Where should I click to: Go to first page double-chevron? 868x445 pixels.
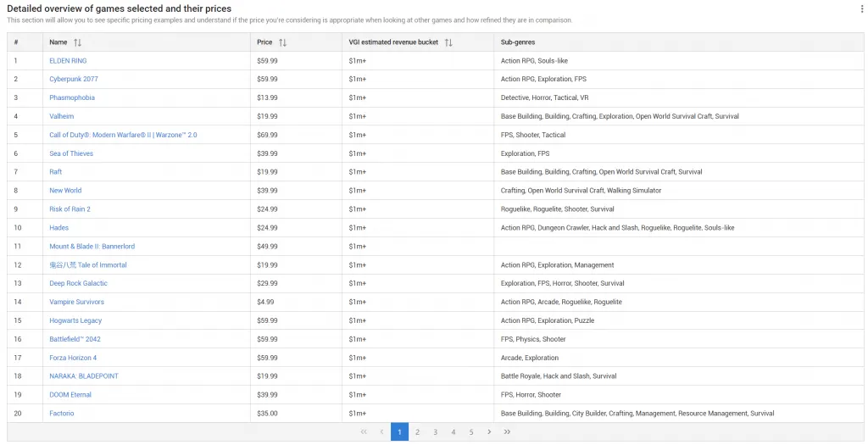[364, 431]
